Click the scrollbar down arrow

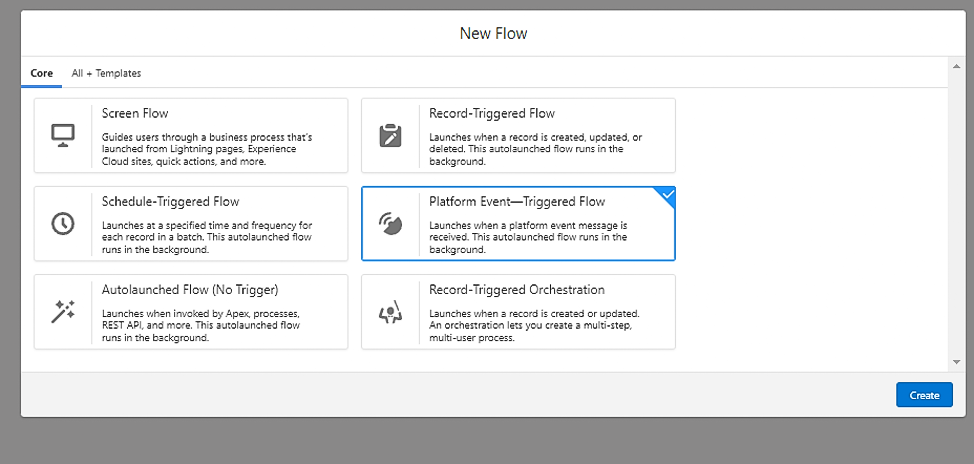(956, 361)
